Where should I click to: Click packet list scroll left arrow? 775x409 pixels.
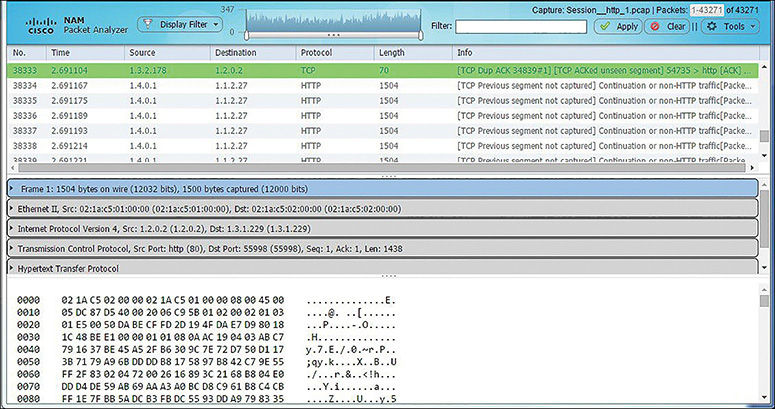tap(12, 168)
